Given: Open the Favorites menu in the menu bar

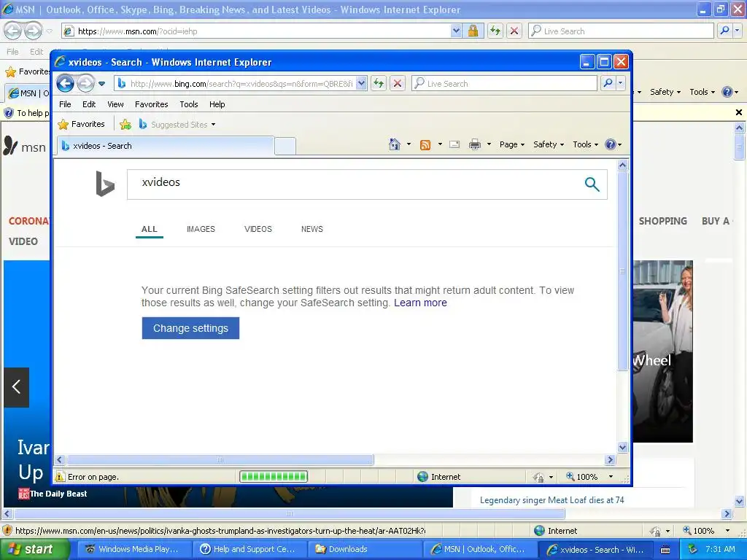Looking at the screenshot, I should tap(152, 104).
